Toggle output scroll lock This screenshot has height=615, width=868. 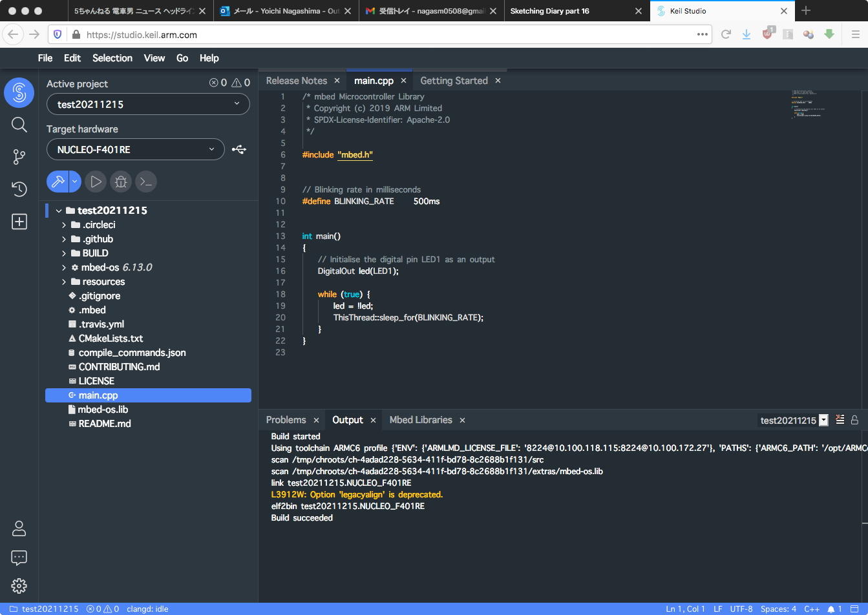click(854, 420)
